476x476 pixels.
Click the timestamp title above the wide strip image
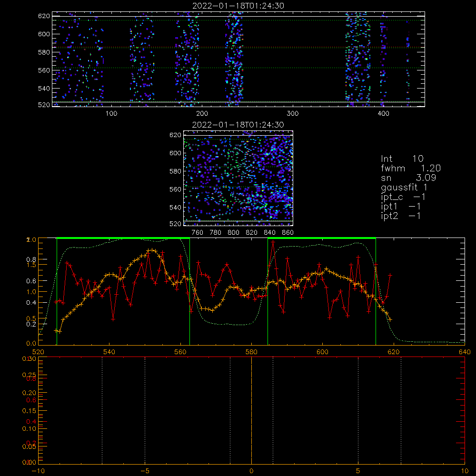pyautogui.click(x=238, y=6)
